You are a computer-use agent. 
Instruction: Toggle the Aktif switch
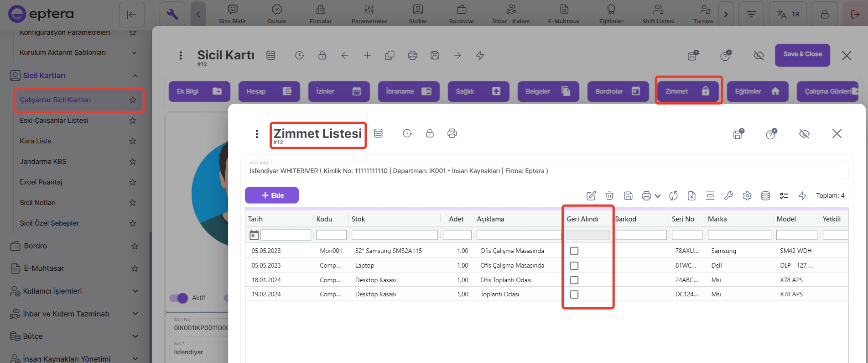(178, 298)
